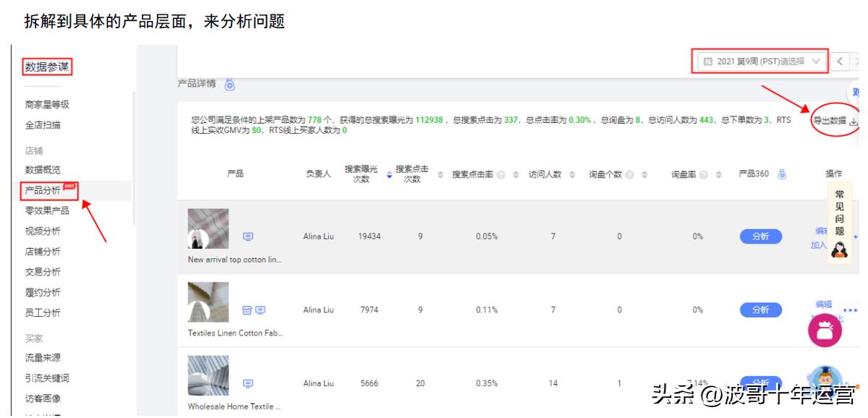Toggle sort on 访问人数 column
This screenshot has height=418, width=868.
click(x=572, y=175)
